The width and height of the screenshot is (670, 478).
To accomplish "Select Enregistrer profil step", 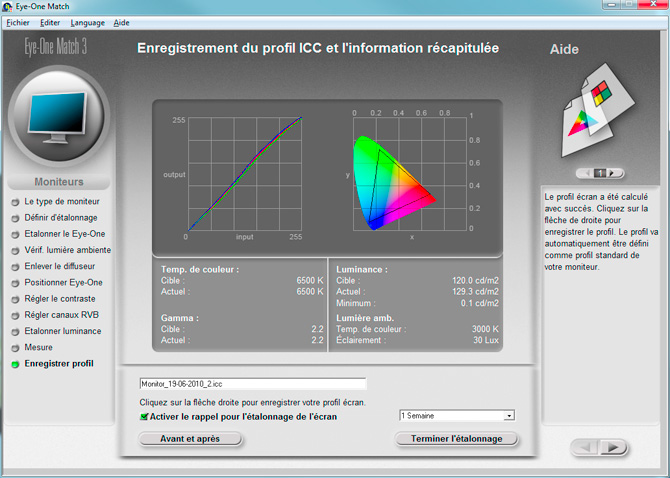I will pyautogui.click(x=59, y=364).
